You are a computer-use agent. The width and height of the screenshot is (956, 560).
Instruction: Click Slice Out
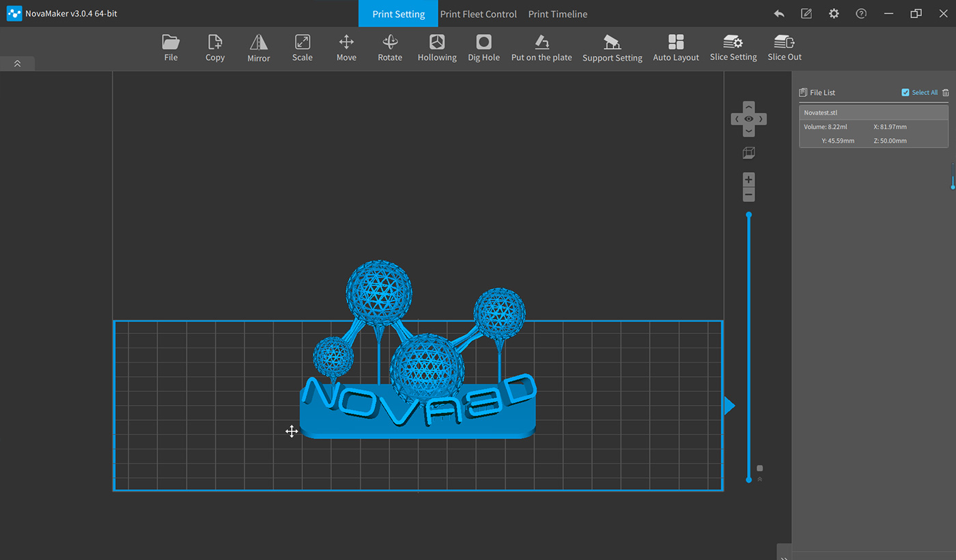click(785, 48)
